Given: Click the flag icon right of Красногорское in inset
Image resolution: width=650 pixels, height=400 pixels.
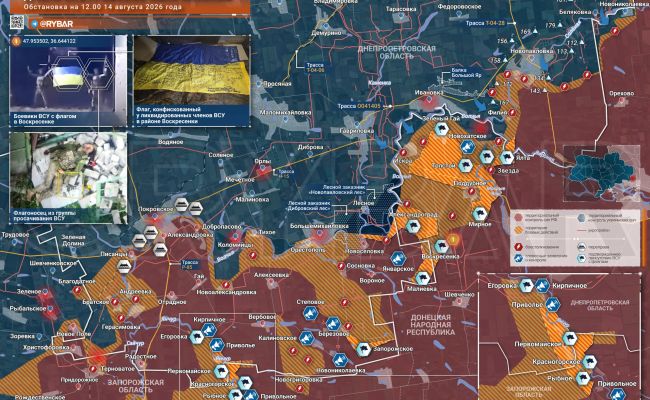Looking at the screenshot, I should click(x=589, y=361).
